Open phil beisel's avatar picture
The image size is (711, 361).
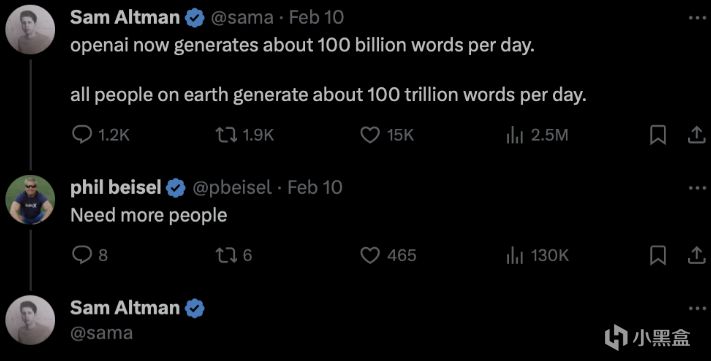click(30, 200)
